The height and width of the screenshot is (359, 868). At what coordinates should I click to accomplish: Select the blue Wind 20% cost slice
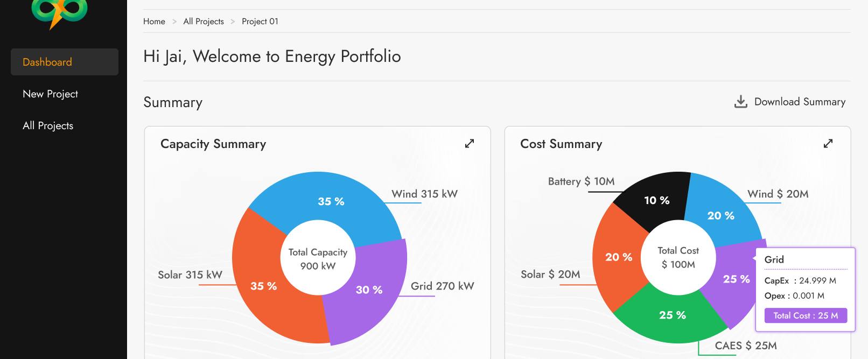720,215
